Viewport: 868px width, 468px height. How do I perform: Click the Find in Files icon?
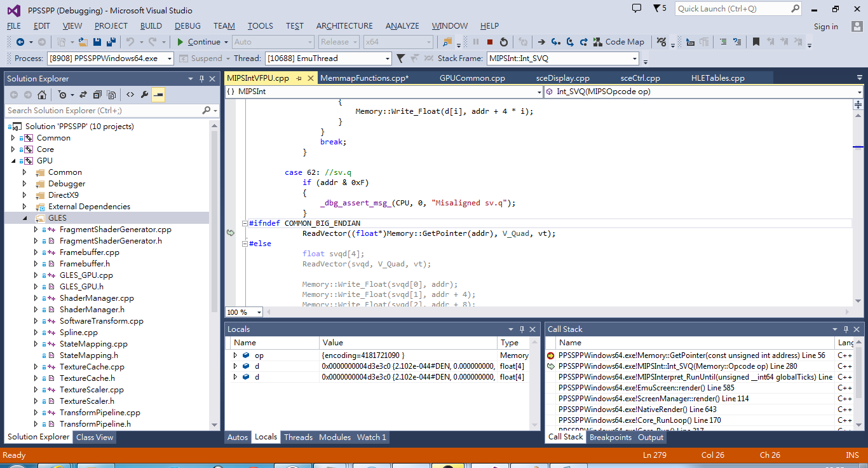447,42
